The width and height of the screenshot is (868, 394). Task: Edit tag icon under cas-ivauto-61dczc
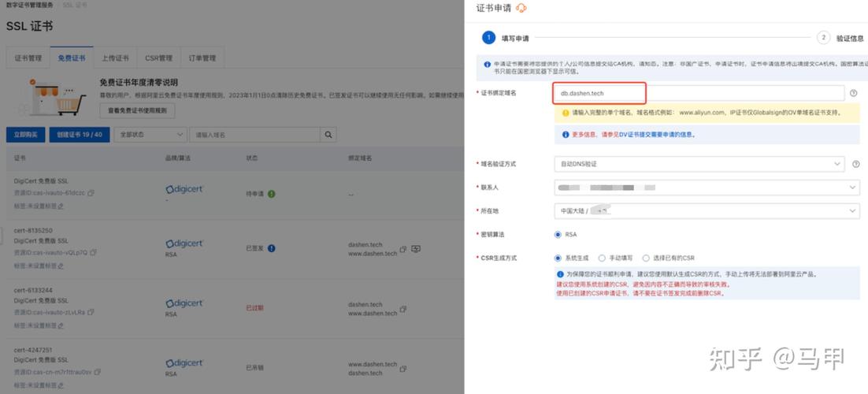point(61,206)
